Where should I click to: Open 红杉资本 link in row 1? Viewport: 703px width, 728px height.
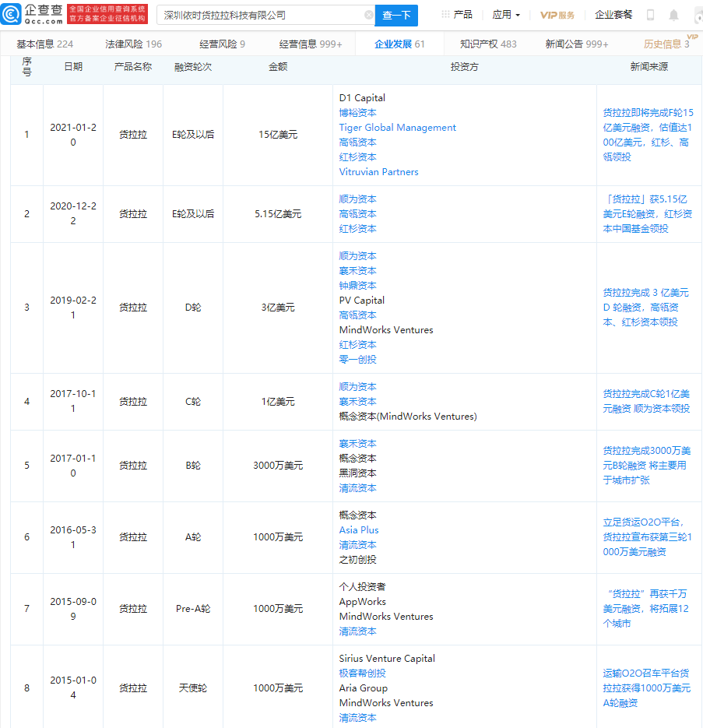[x=357, y=157]
